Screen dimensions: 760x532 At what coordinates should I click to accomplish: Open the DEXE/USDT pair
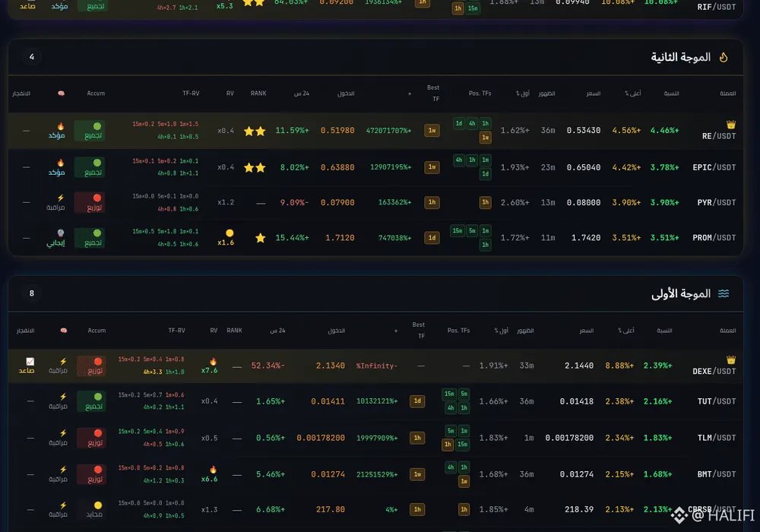tap(714, 371)
